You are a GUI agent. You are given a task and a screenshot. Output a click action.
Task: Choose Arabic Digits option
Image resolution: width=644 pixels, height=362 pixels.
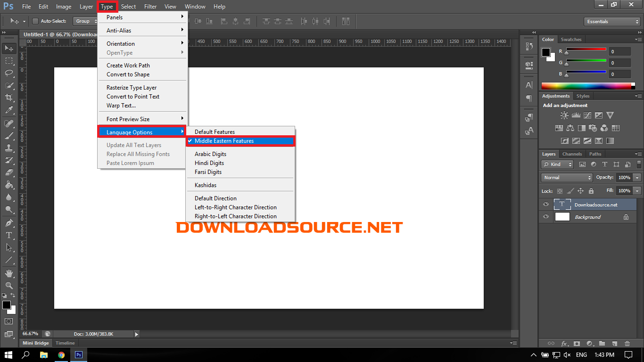[210, 154]
